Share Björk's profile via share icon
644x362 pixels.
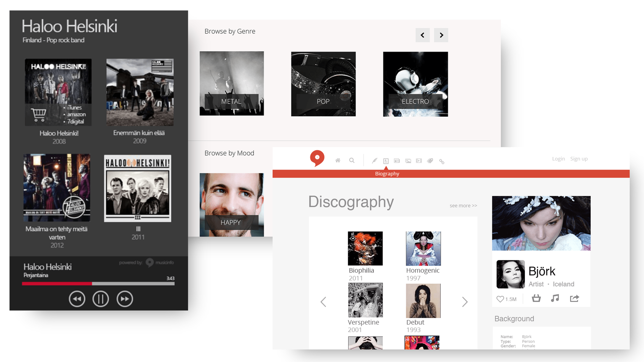pos(574,298)
